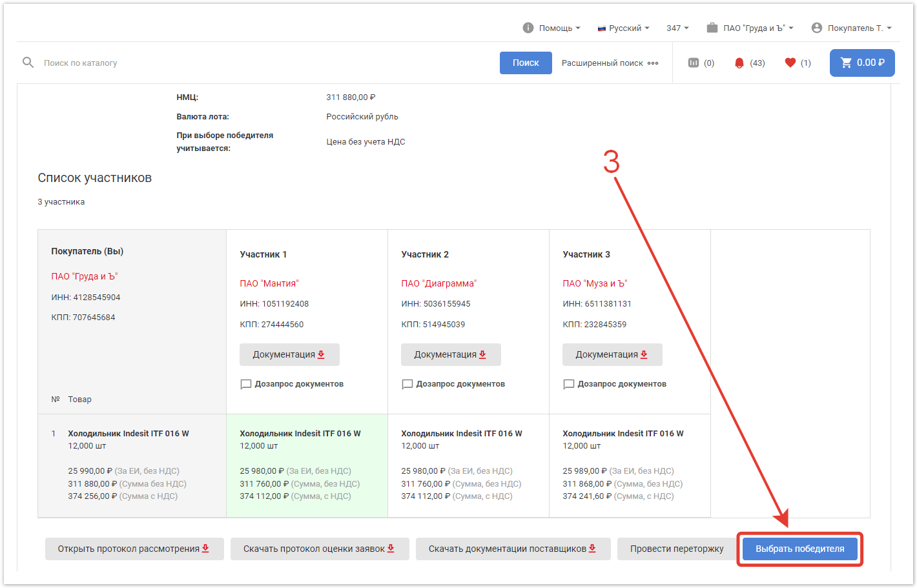Click Провести переторжку button
The image size is (917, 588).
coord(676,549)
